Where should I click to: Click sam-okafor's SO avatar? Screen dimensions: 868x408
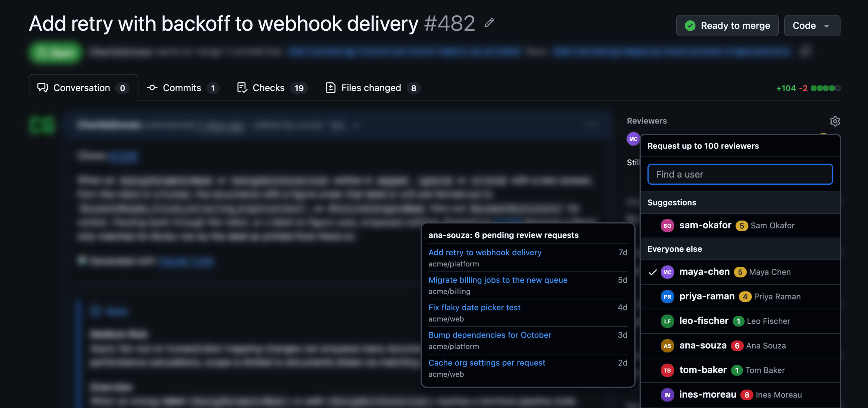click(667, 225)
